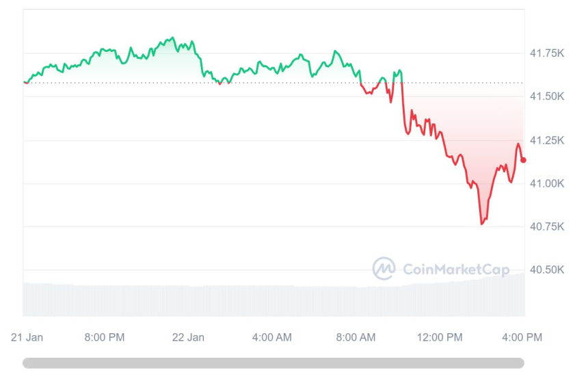Click the 4:00 PM time label

pyautogui.click(x=523, y=337)
